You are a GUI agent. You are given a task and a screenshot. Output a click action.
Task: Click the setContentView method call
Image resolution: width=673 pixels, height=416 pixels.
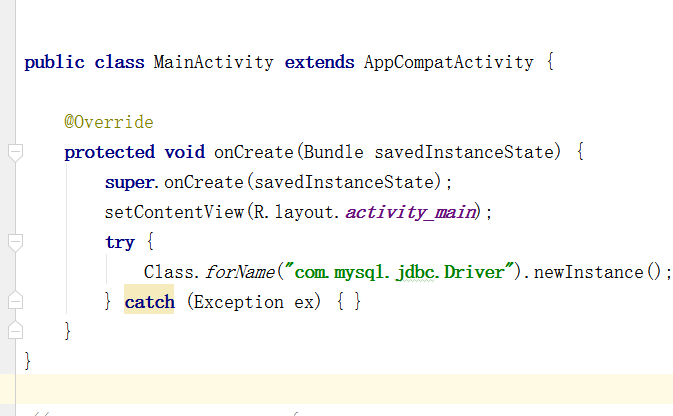174,213
